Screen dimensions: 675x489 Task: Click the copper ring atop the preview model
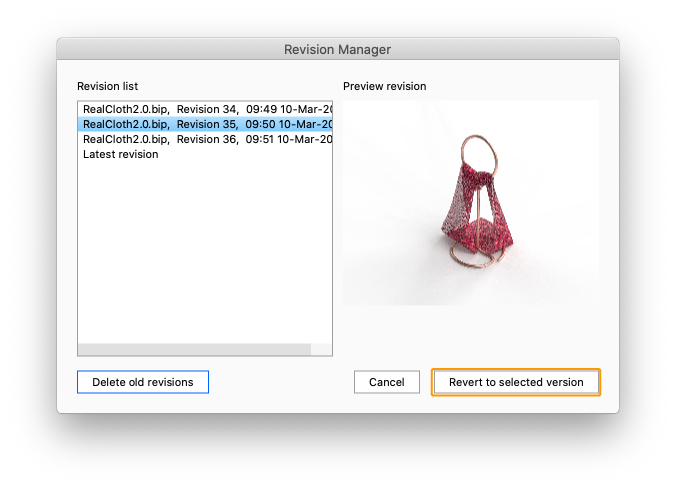coord(478,151)
